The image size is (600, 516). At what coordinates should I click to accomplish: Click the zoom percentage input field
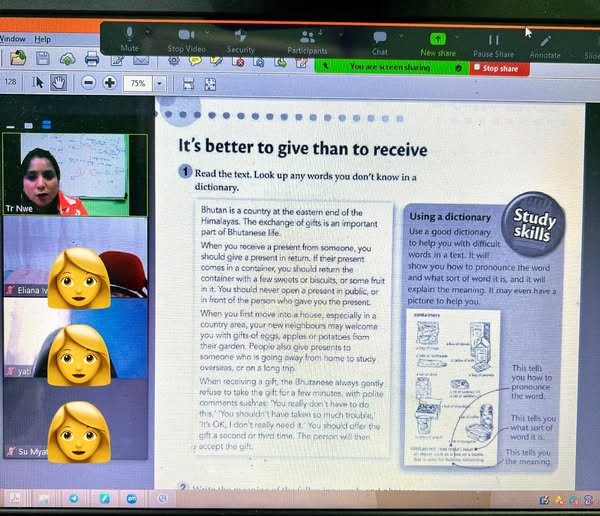(137, 84)
